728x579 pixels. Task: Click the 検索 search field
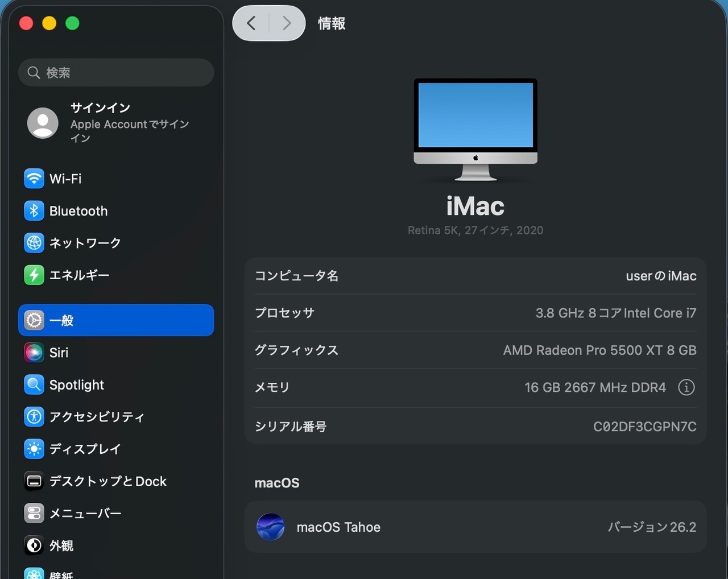point(116,72)
